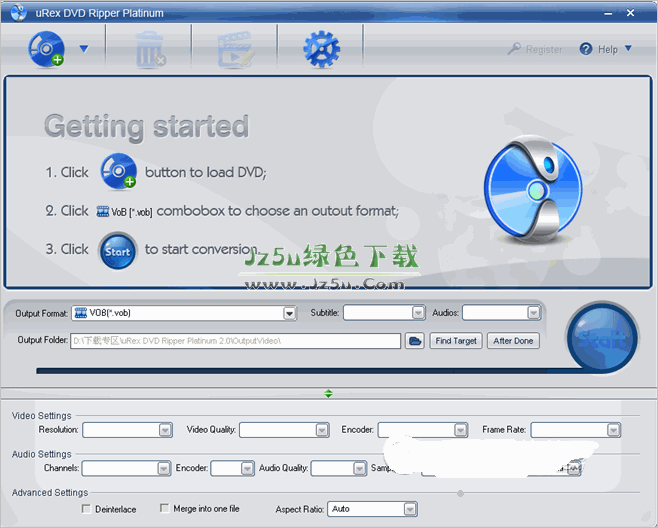658x528 pixels.
Task: Click the 'Advanced Settings' section label
Action: (x=50, y=492)
